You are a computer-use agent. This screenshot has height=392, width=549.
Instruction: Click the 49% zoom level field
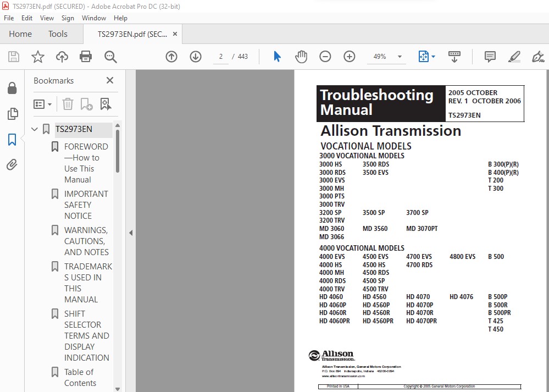pos(380,57)
